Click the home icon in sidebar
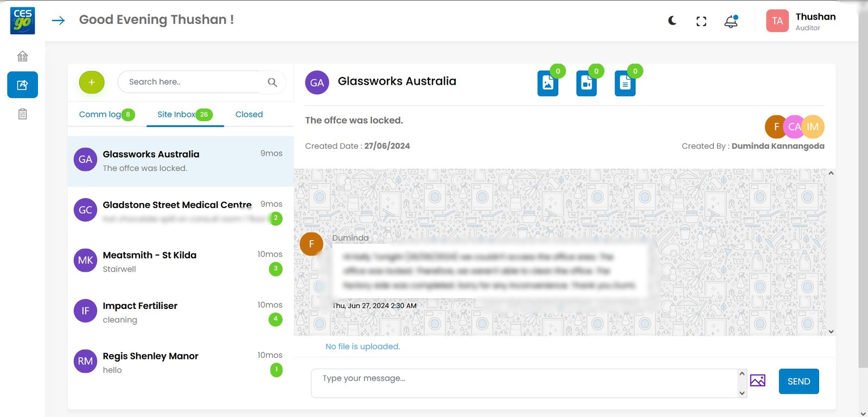This screenshot has width=868, height=417. tap(22, 56)
